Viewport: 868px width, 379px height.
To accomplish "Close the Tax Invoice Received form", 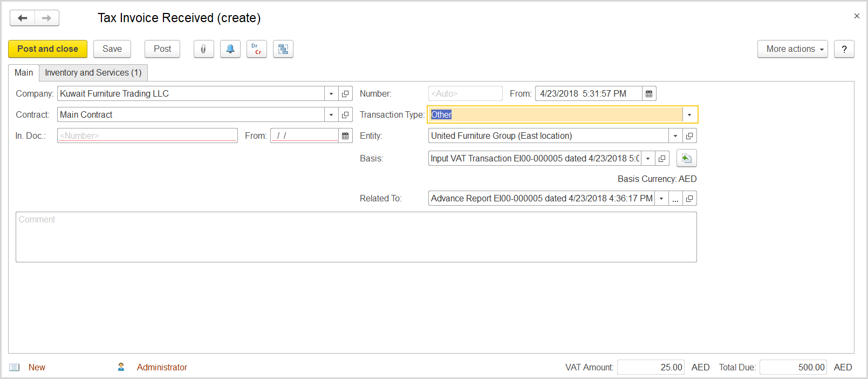I will point(857,16).
